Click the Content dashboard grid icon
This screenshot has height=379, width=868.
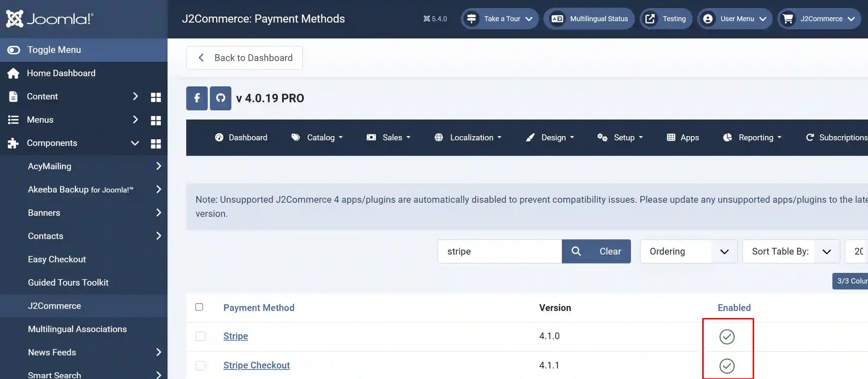156,97
